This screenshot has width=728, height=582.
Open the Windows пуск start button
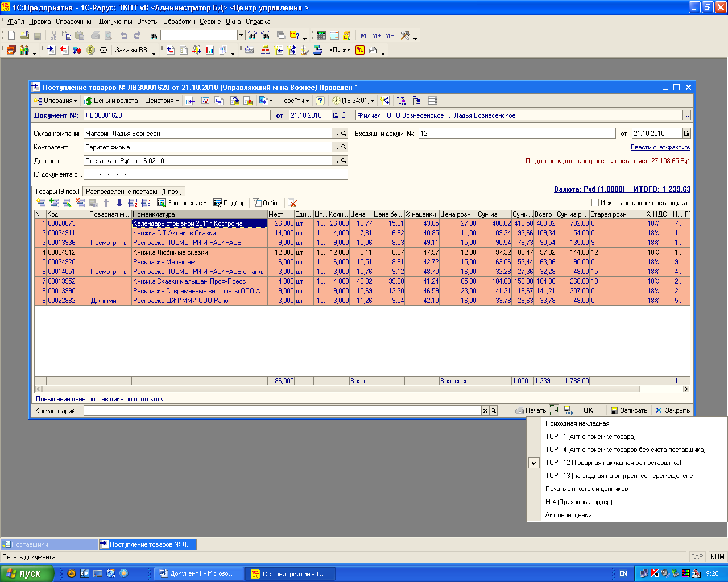27,573
